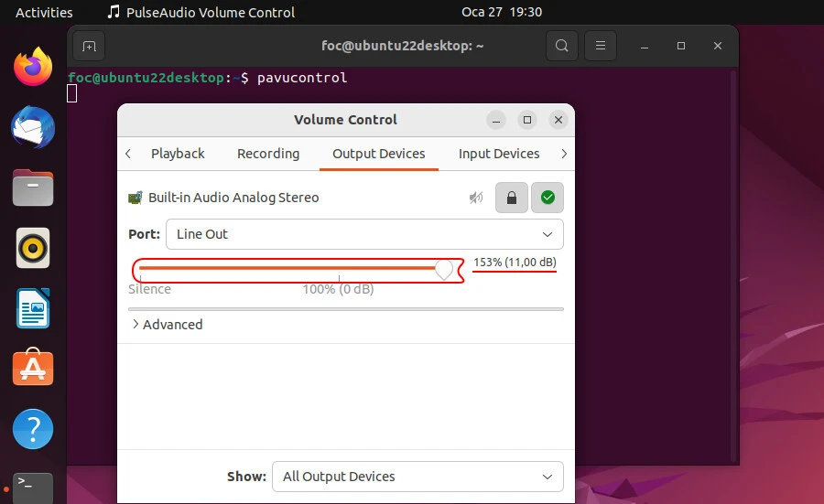Screen dimensions: 824x504
Task: Open Rhythmbox from the dock
Action: click(x=33, y=248)
